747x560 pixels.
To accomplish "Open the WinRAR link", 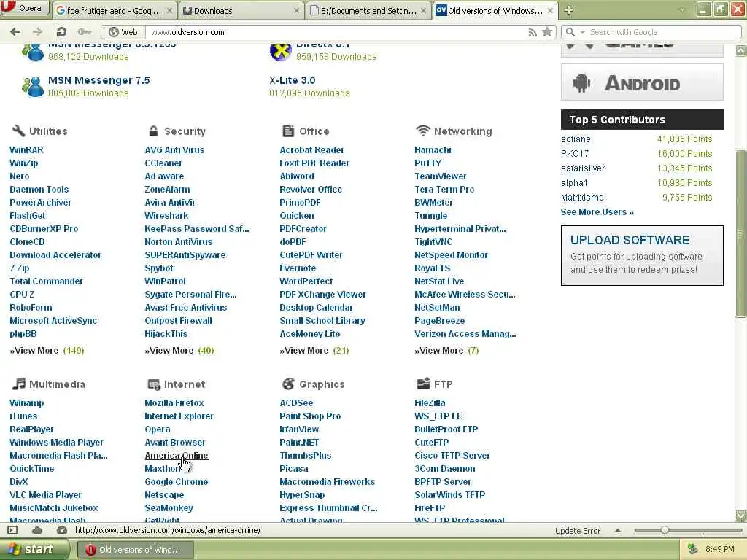I will [27, 149].
